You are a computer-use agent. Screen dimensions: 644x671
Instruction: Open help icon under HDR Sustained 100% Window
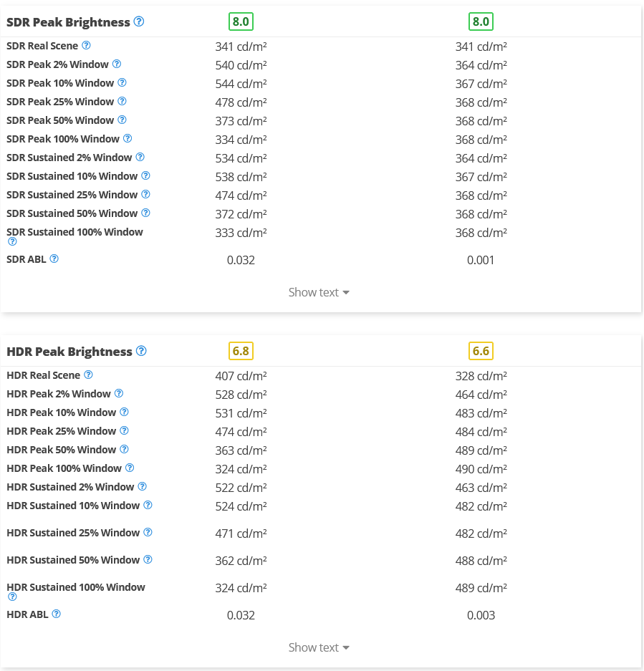tap(12, 597)
